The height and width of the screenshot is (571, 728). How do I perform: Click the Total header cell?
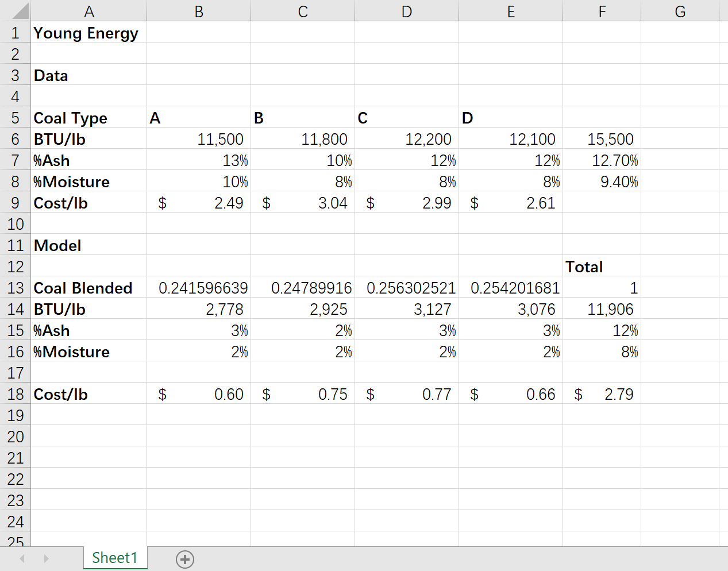tap(601, 267)
